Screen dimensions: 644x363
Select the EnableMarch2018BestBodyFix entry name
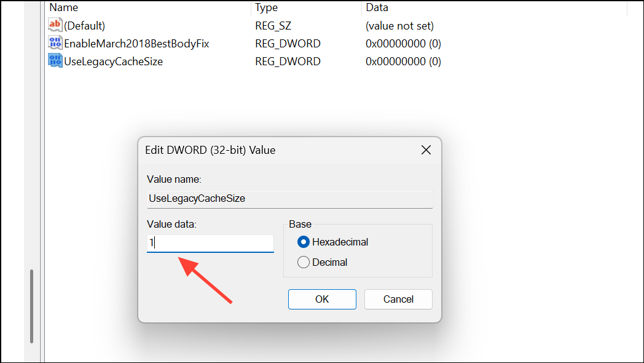tap(136, 44)
